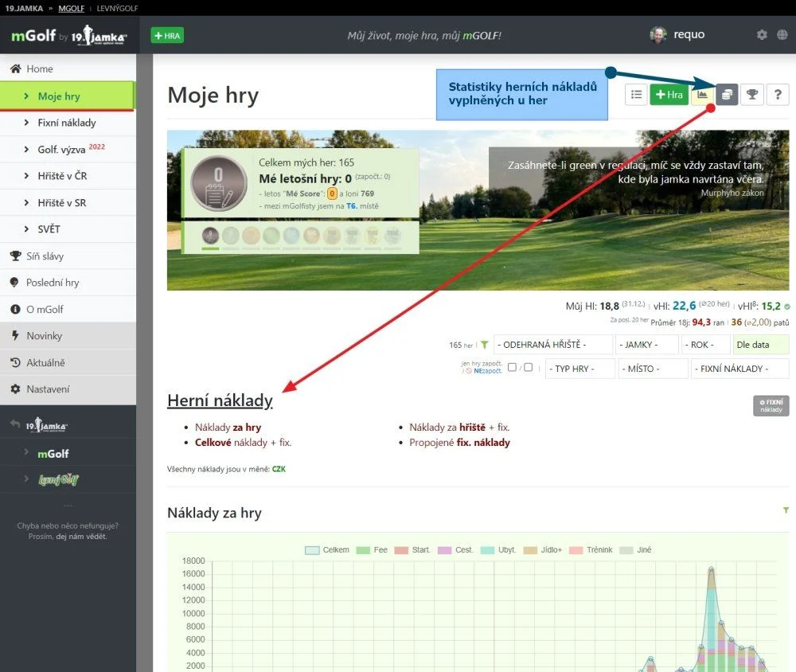Click the dej nám vědět link in sidebar
The height and width of the screenshot is (672, 796).
pos(81,537)
